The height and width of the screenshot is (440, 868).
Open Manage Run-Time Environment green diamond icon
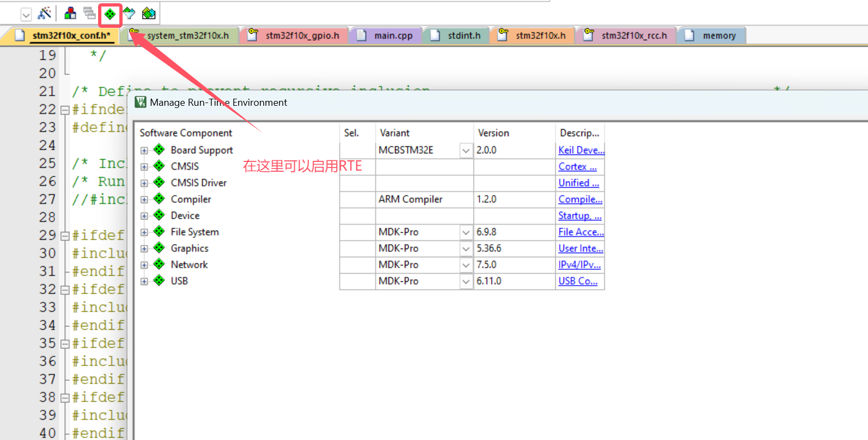[110, 14]
